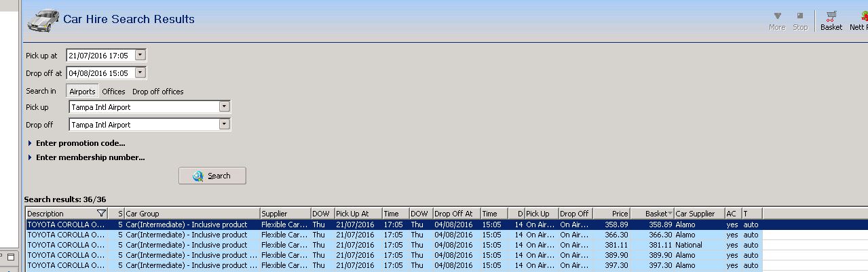Select the row priced 389.90
The image size is (868, 272).
(x=394, y=255)
